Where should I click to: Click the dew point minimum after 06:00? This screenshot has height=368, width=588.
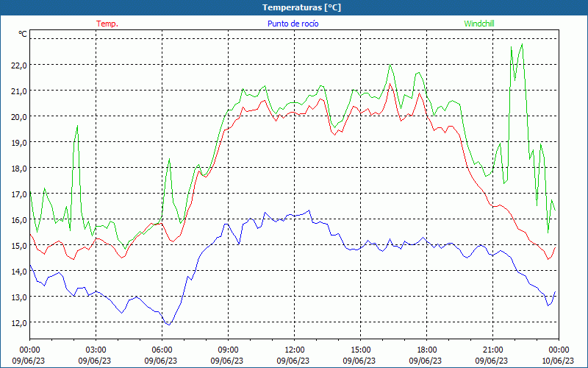point(169,325)
